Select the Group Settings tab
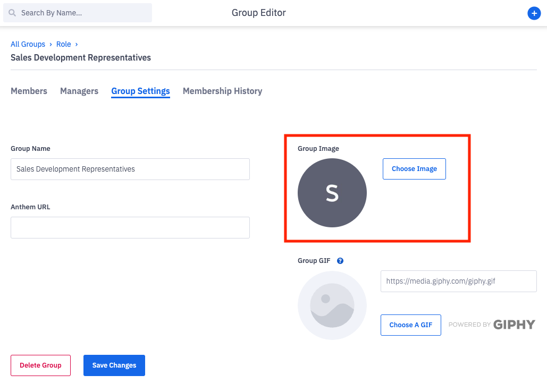 (x=140, y=91)
